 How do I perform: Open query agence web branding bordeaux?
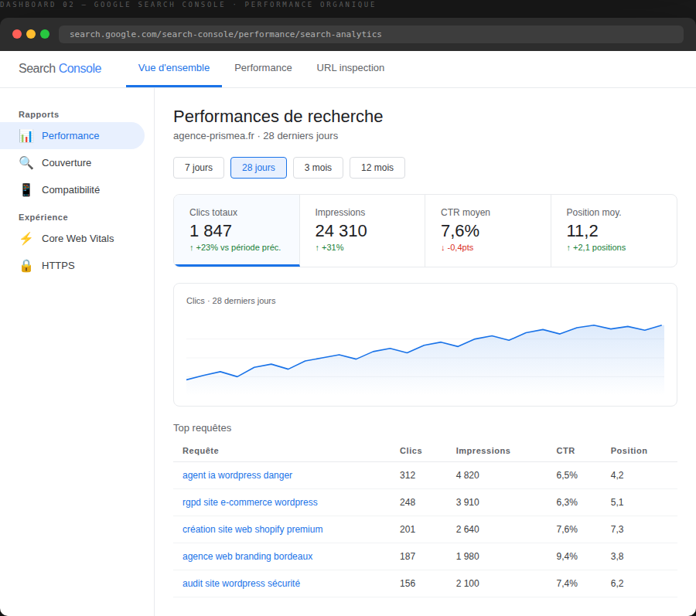pyautogui.click(x=247, y=556)
